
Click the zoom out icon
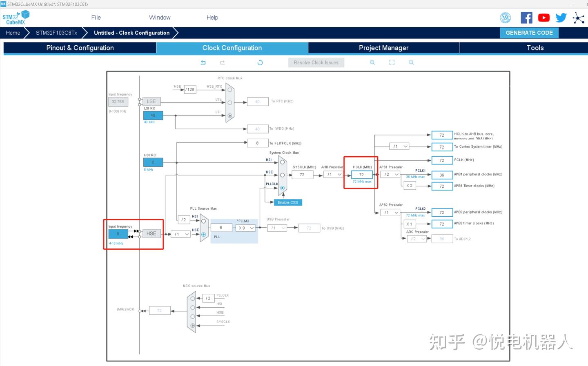[411, 62]
